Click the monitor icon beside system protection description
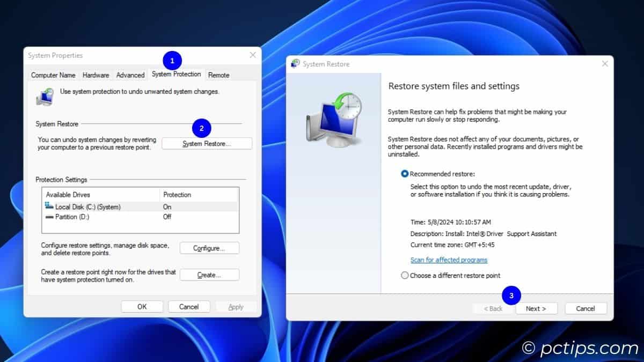644x362 pixels. [x=44, y=97]
